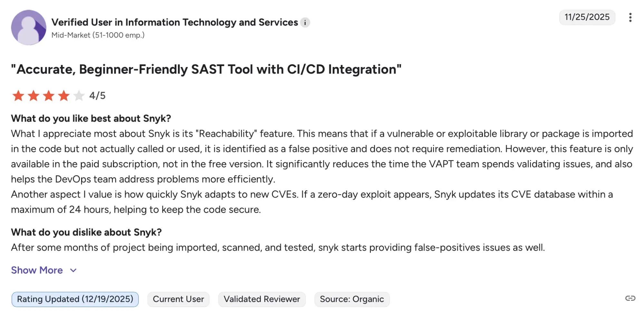Click the reviewer's purple avatar icon
This screenshot has height=319, width=644.
[29, 27]
